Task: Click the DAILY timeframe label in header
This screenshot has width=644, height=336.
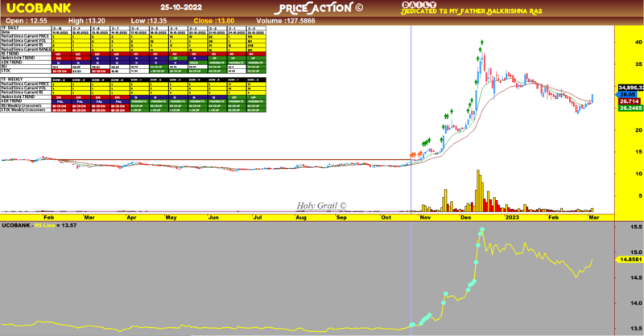Action: [419, 5]
